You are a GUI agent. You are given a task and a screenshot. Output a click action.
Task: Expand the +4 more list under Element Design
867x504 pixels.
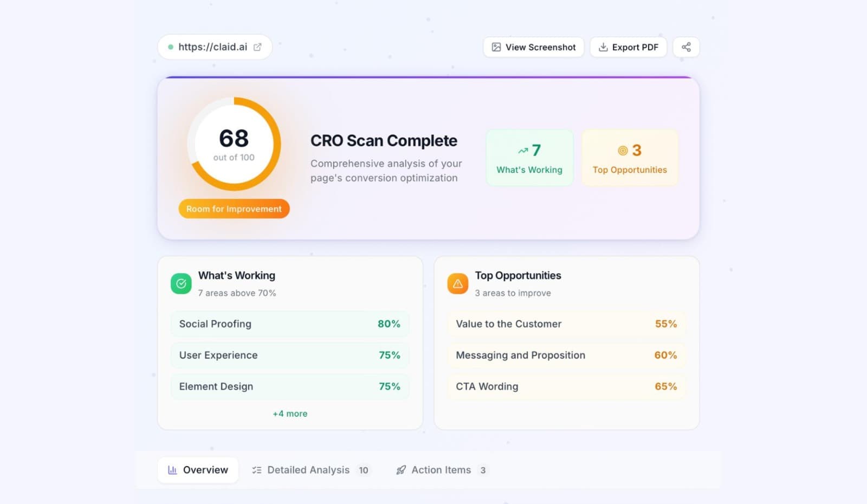pyautogui.click(x=290, y=413)
